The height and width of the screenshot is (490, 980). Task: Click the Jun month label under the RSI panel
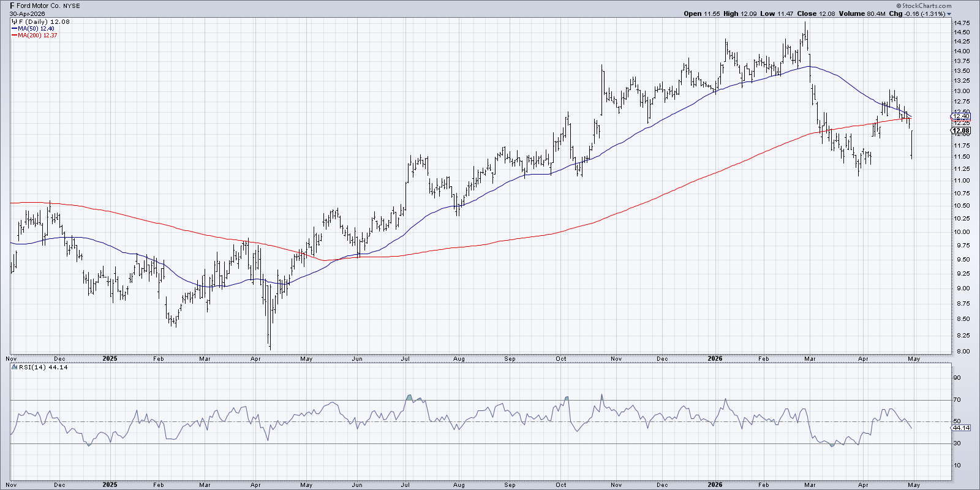tap(357, 484)
